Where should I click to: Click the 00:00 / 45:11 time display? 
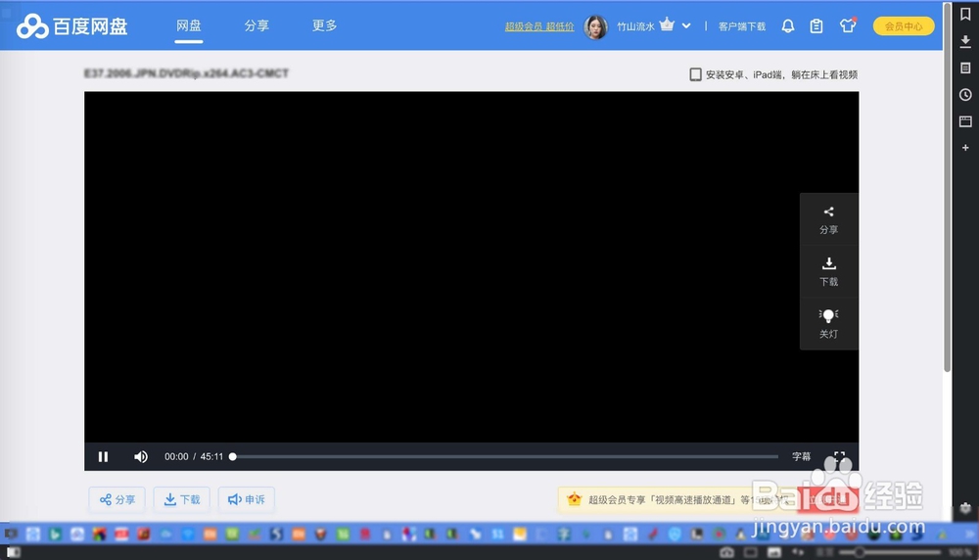coord(194,456)
